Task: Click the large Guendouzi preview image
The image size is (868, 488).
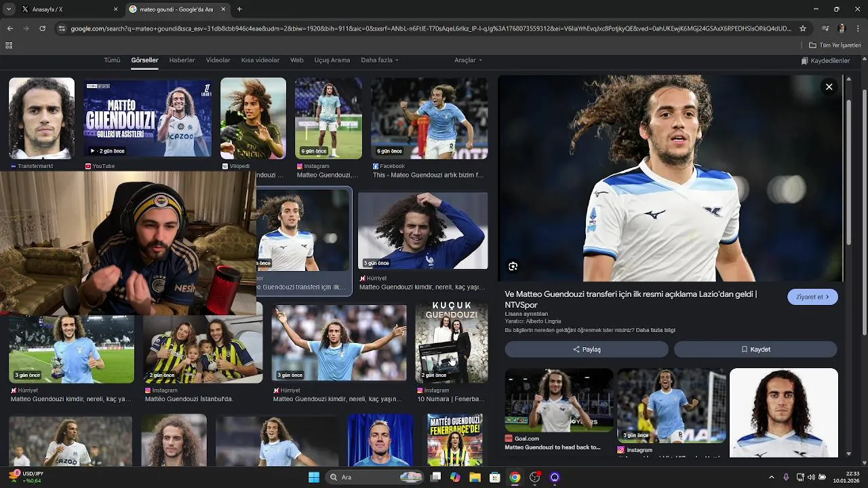Action: coord(671,178)
